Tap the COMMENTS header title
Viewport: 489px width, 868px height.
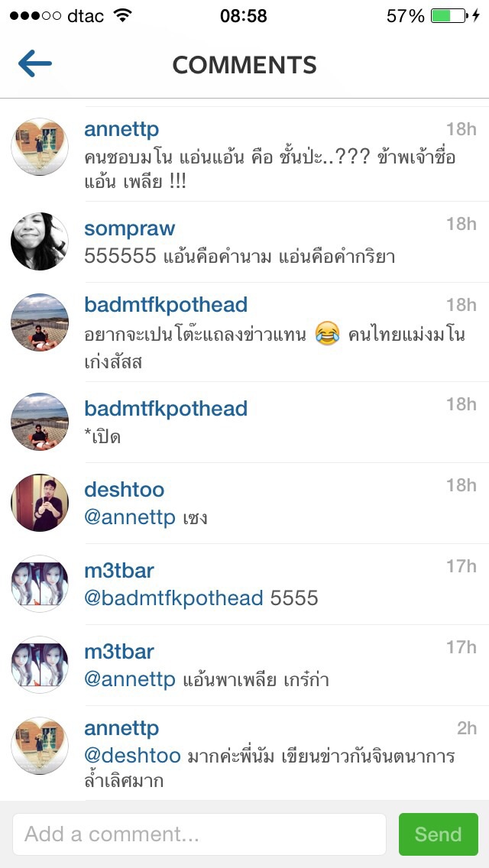(244, 65)
